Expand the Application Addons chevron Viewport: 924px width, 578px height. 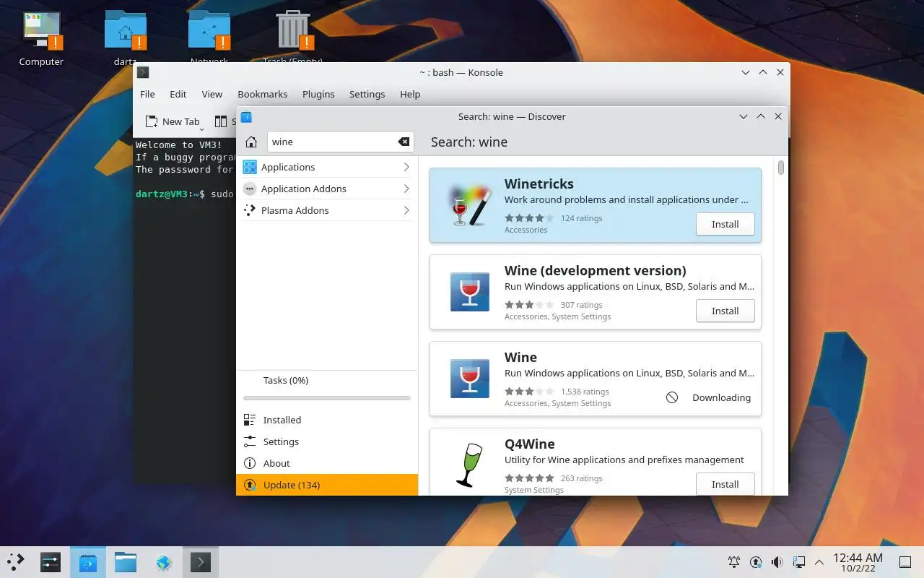(406, 189)
